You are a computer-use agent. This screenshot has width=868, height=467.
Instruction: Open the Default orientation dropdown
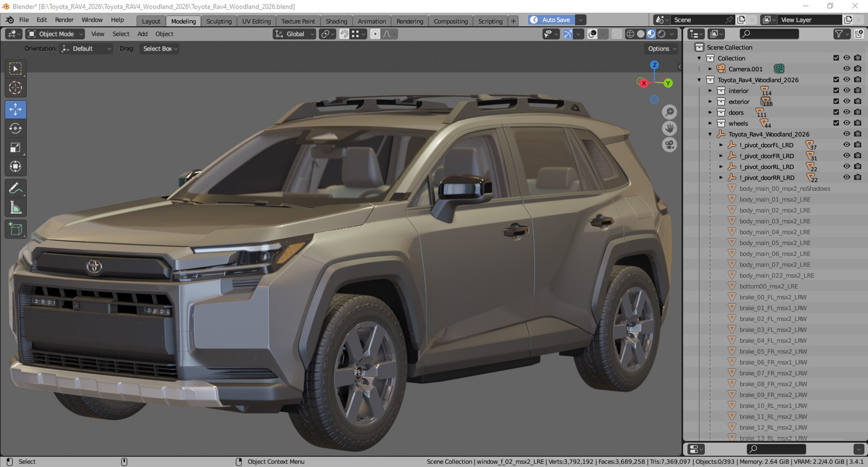86,48
